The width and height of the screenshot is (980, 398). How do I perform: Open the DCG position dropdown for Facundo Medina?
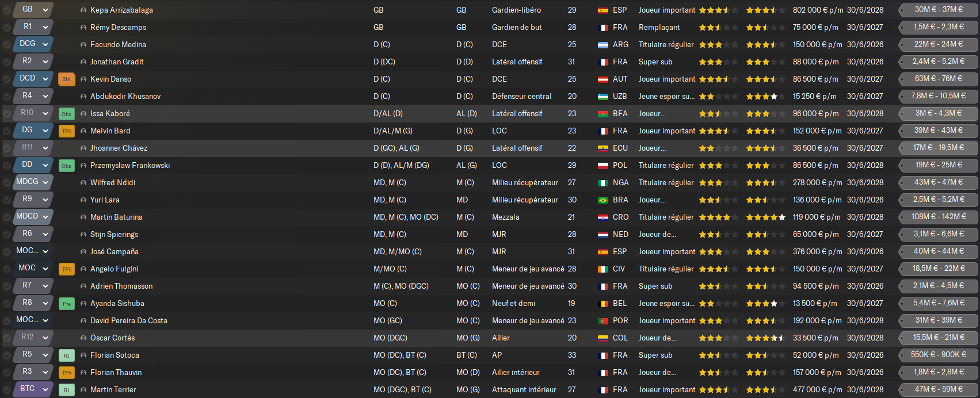(x=45, y=44)
